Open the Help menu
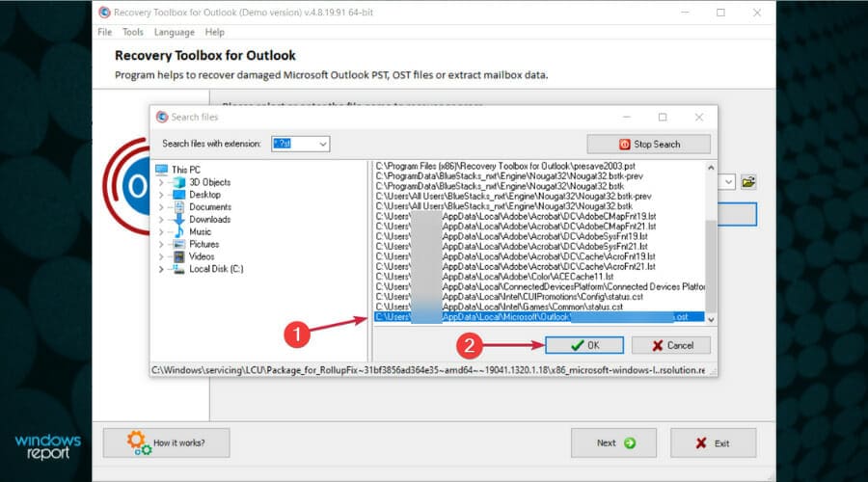 [x=215, y=32]
